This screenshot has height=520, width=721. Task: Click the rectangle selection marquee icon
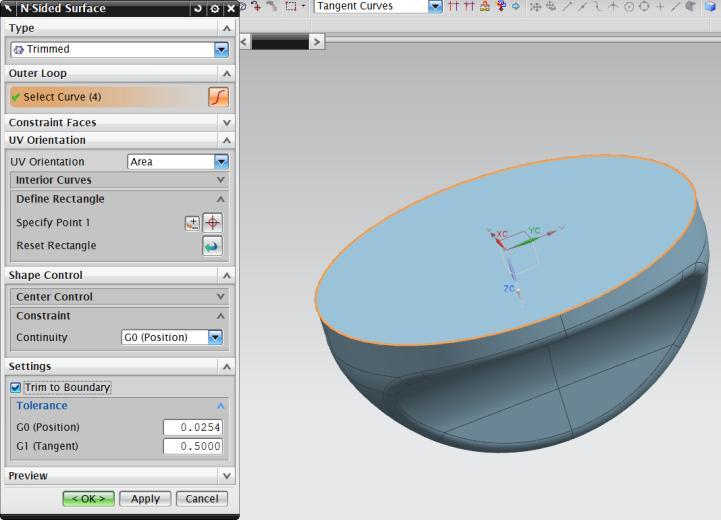click(x=291, y=6)
